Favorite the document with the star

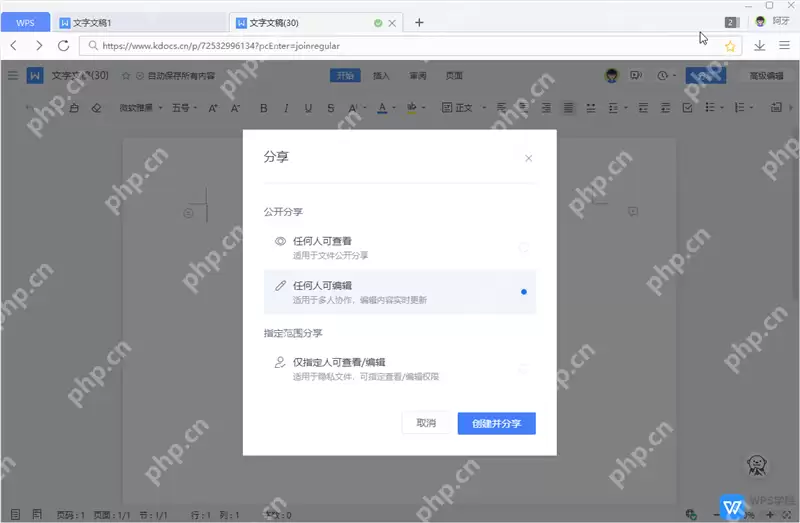(x=126, y=76)
